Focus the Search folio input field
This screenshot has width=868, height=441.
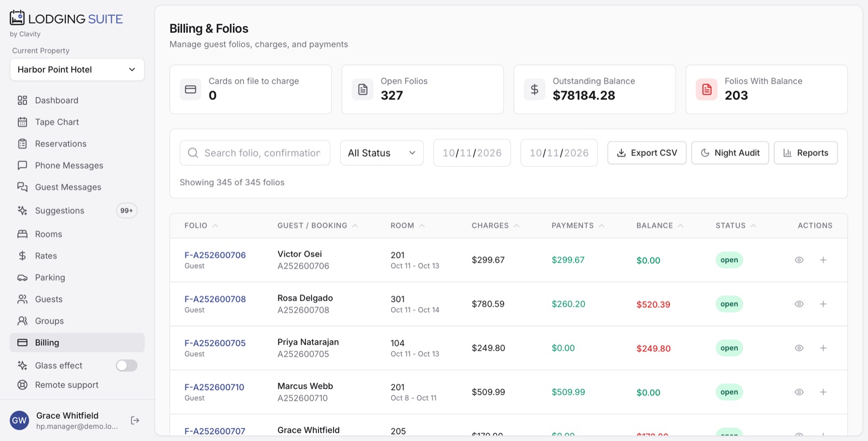click(x=255, y=153)
